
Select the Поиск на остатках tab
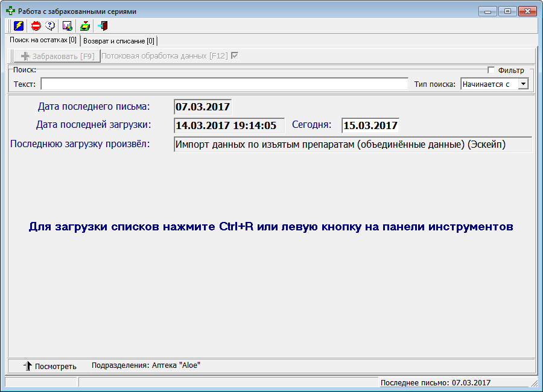[43, 40]
